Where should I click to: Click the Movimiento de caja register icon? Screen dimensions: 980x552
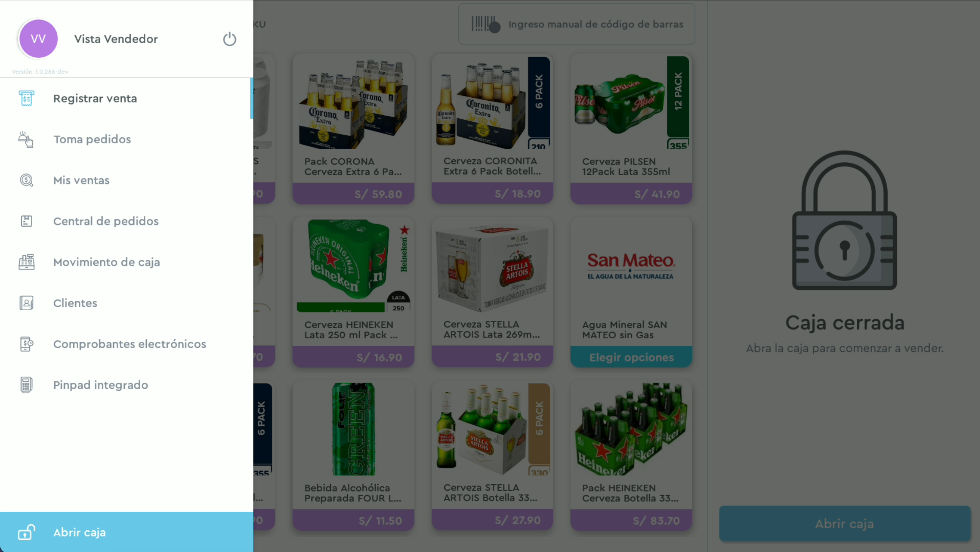coord(26,262)
